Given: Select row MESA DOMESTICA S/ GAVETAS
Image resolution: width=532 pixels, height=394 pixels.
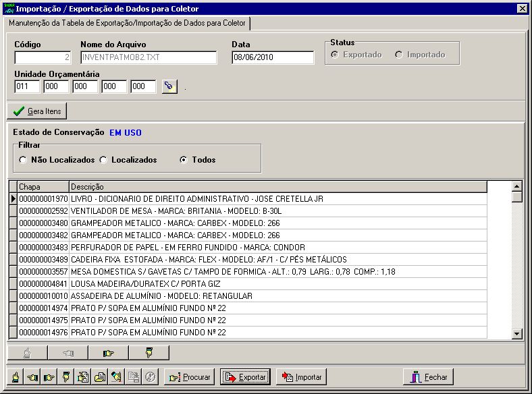Looking at the screenshot, I should [252, 272].
